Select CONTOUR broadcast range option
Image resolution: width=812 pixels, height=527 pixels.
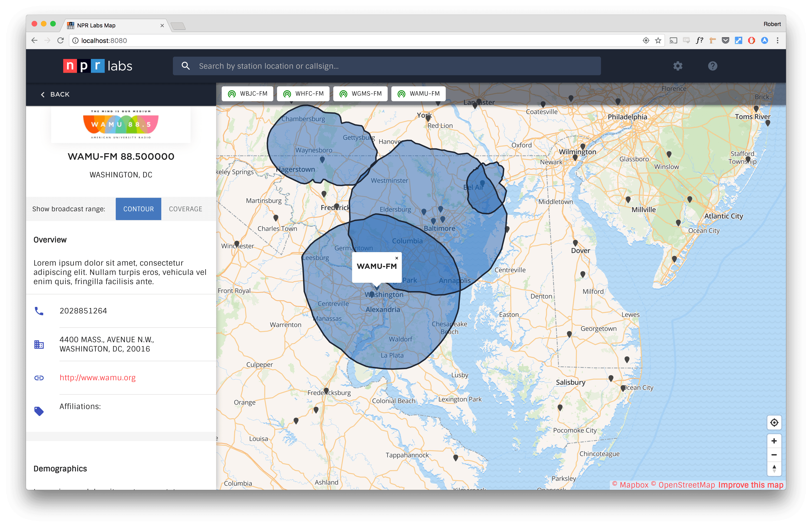coord(139,209)
